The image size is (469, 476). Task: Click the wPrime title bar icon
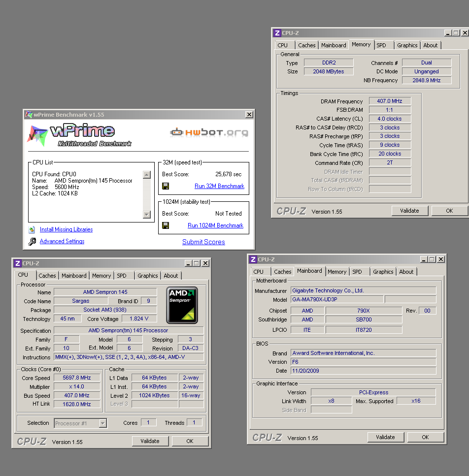tap(29, 114)
